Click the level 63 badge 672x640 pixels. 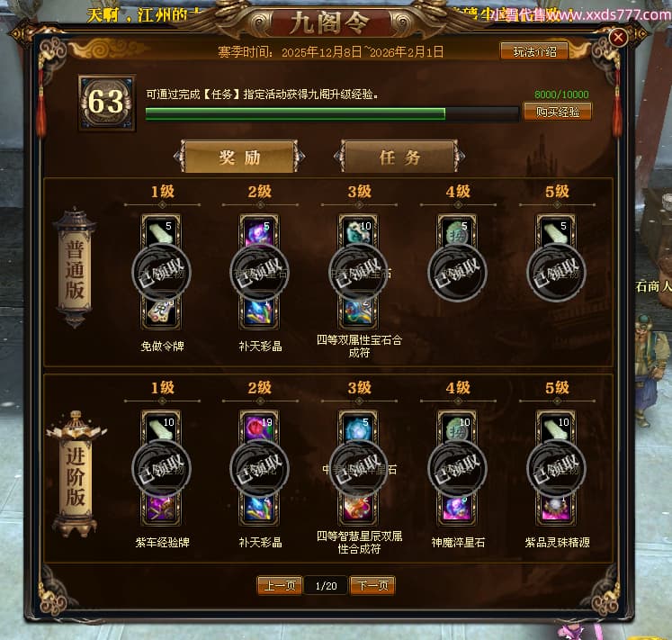(x=107, y=103)
